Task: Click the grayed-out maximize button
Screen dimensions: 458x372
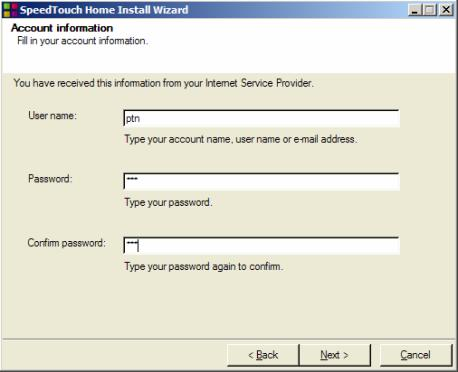Action: pyautogui.click(x=430, y=10)
